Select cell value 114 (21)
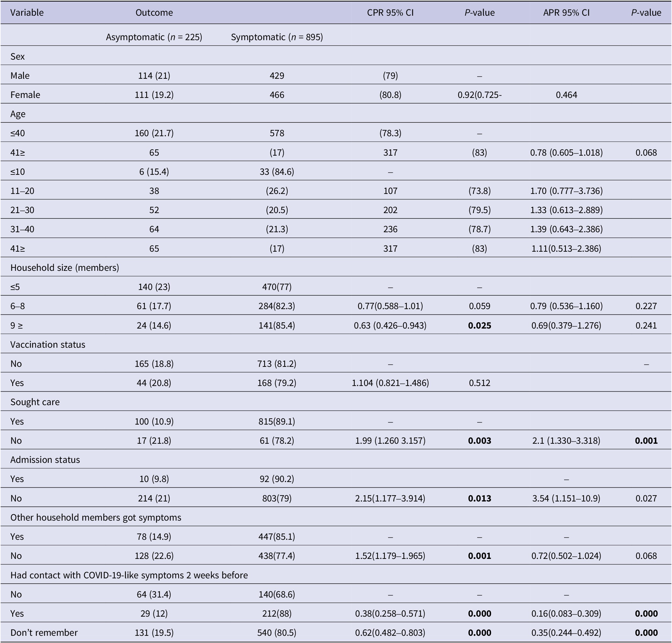 [x=154, y=76]
